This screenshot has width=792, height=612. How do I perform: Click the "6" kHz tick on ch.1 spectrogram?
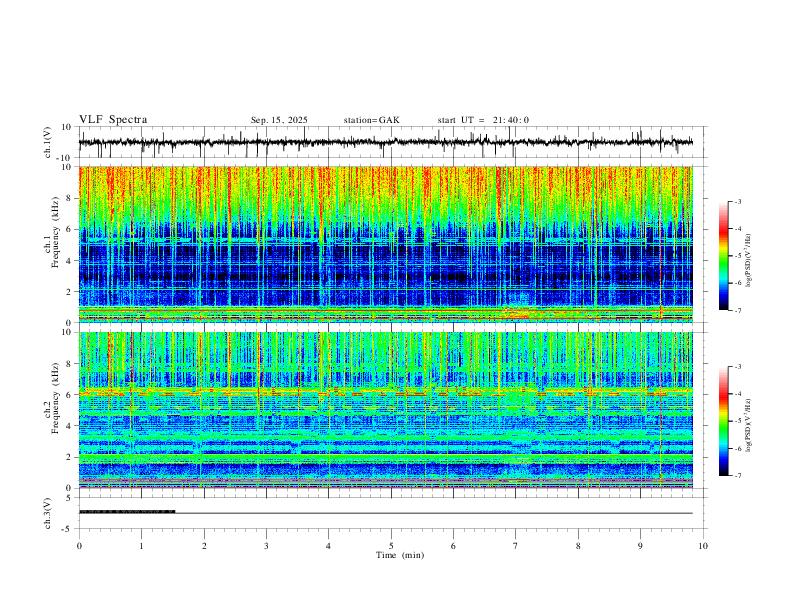pyautogui.click(x=69, y=229)
